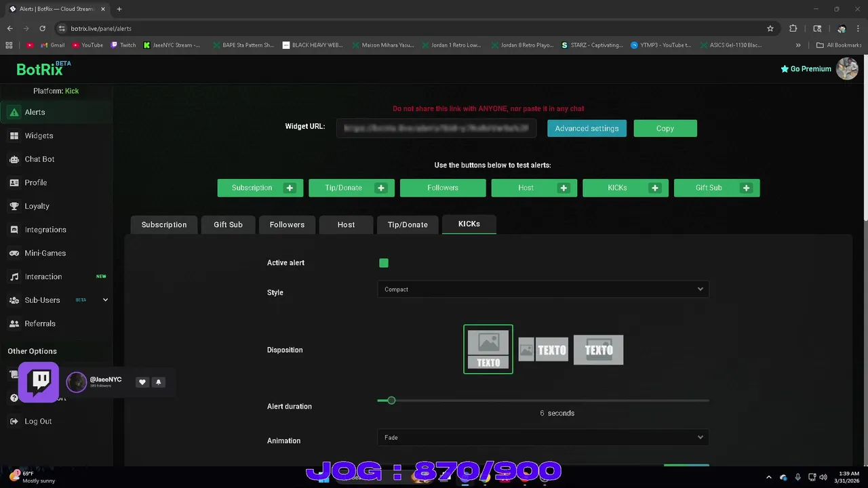Switch to the Subscription settings tab
Viewport: 868px width, 488px height.
coord(163,225)
